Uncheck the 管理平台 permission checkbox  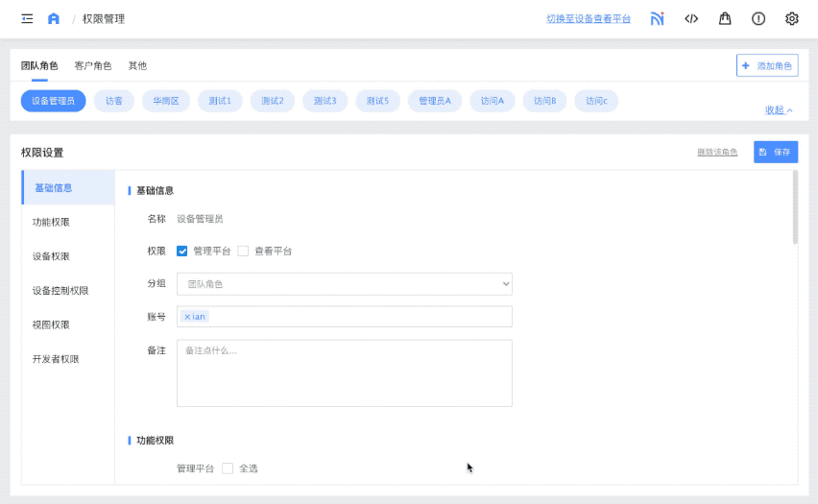tap(182, 252)
